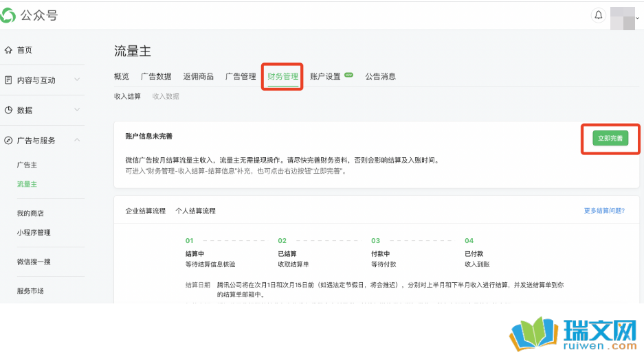Open the 更多结算问题? link
Screen dimensions: 644x359
[603, 211]
